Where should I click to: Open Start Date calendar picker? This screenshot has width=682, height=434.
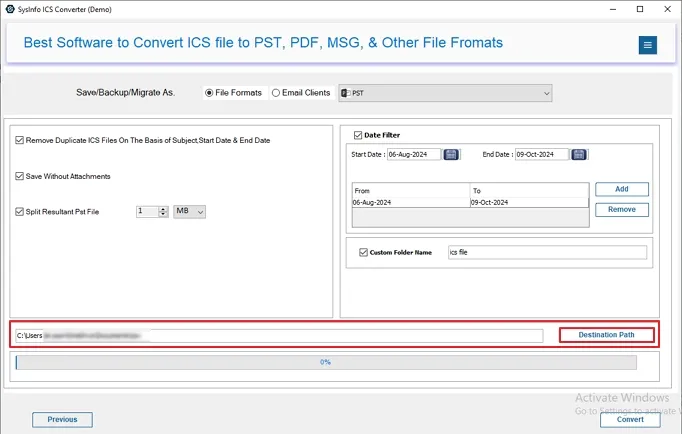[x=451, y=154]
